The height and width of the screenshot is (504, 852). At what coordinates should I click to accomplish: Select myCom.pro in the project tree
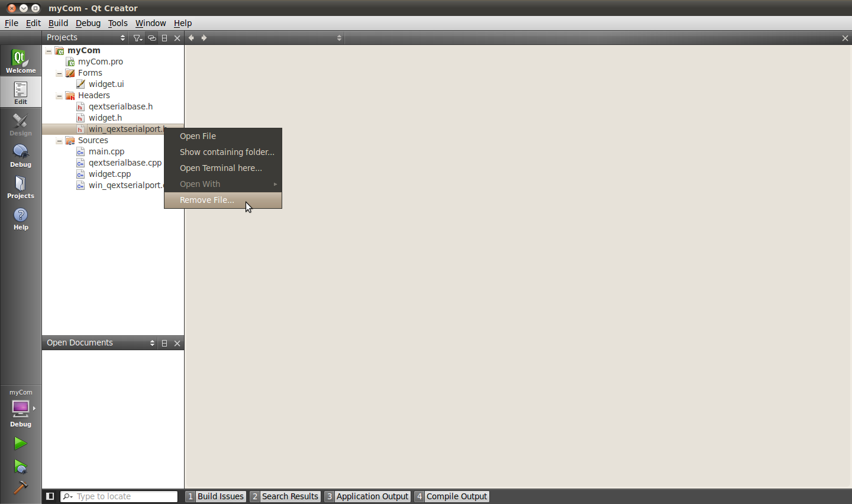point(101,62)
